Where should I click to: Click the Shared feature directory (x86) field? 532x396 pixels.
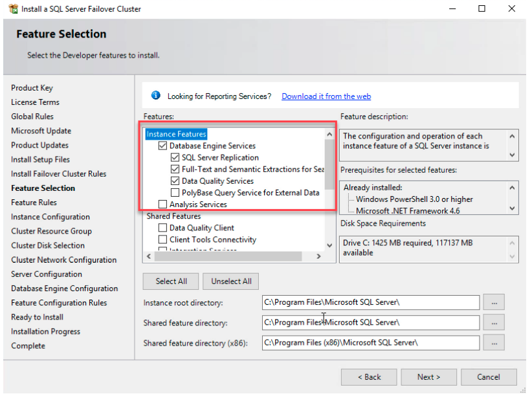coord(371,343)
